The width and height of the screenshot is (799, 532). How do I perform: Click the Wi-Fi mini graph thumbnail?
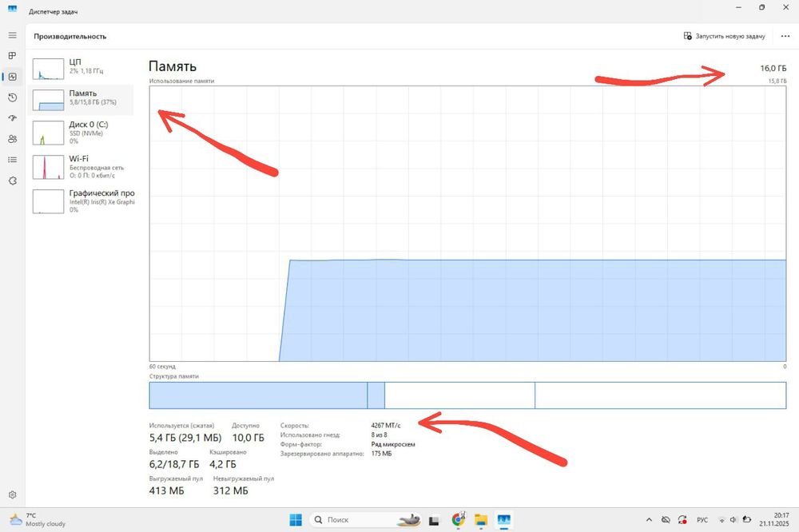point(48,167)
